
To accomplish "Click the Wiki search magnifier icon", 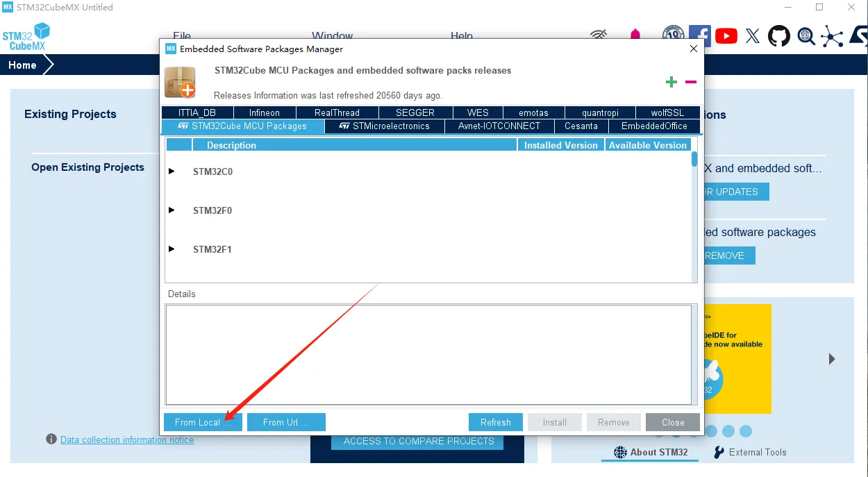I will (x=806, y=36).
